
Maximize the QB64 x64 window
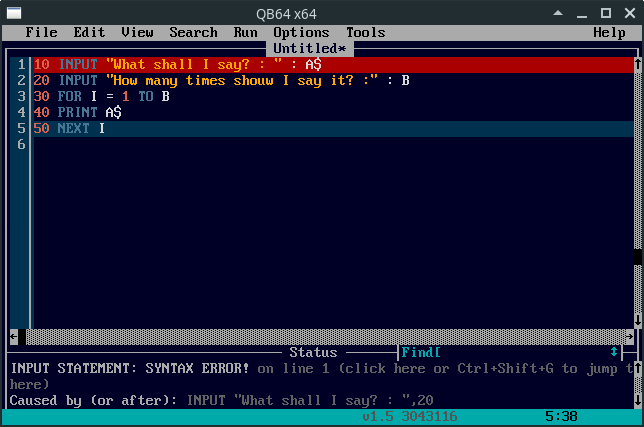pos(606,13)
